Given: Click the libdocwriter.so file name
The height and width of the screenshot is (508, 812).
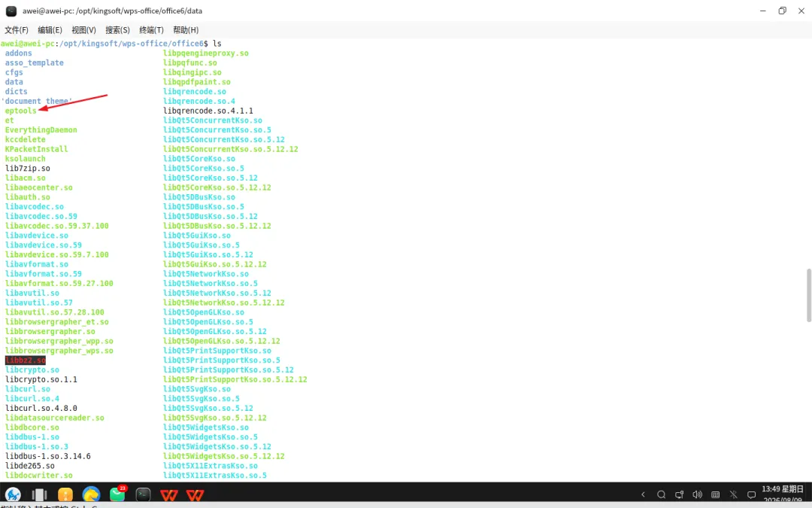Looking at the screenshot, I should click(39, 476).
